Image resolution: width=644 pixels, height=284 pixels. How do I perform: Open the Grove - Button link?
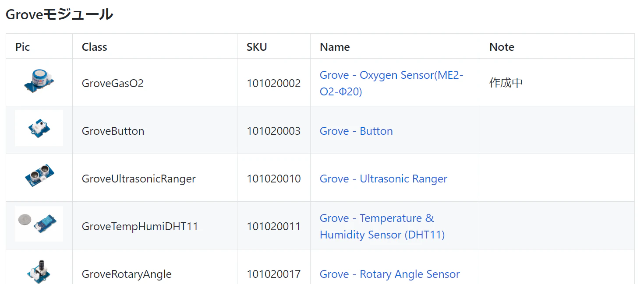[x=356, y=131]
